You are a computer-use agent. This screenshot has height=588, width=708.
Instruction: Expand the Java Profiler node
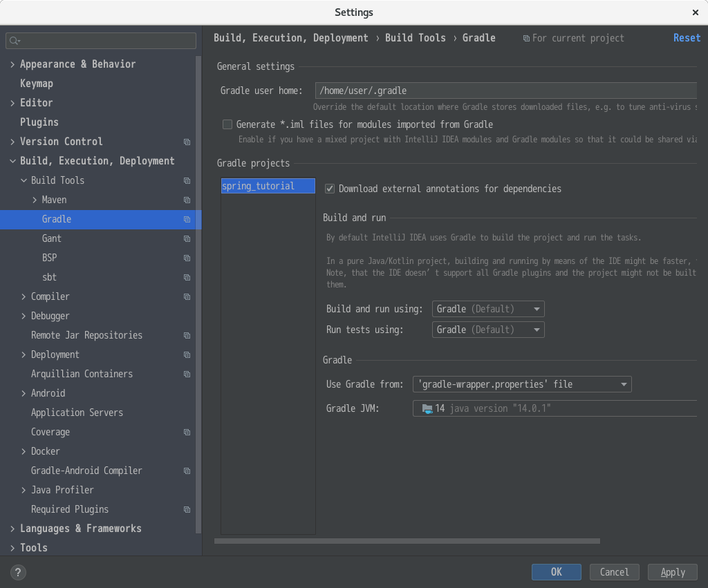(24, 490)
